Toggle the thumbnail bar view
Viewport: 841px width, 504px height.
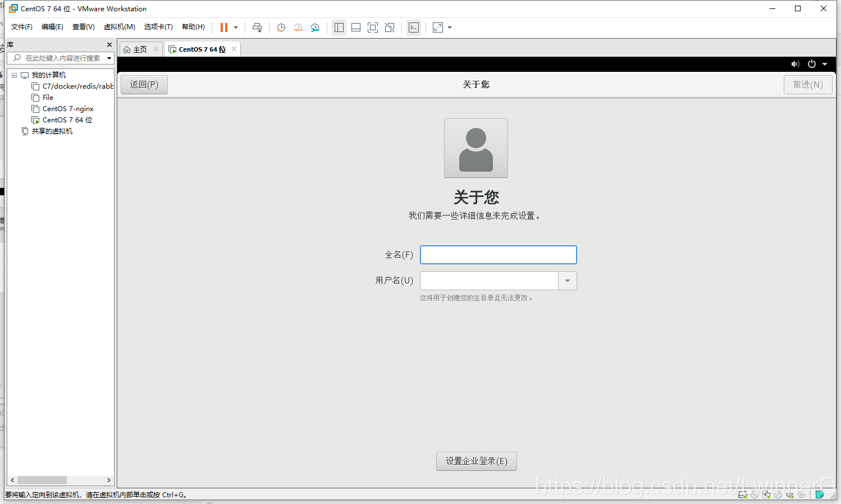[x=356, y=28]
